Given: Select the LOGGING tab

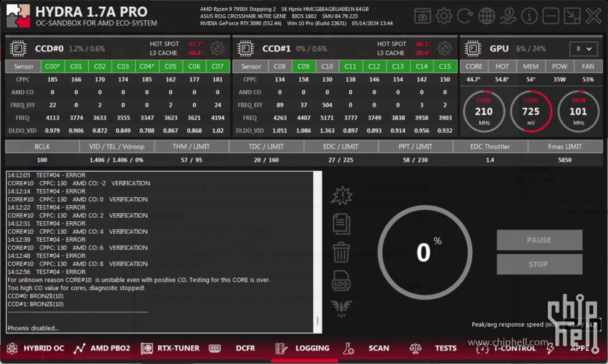Looking at the screenshot, I should pyautogui.click(x=312, y=348).
